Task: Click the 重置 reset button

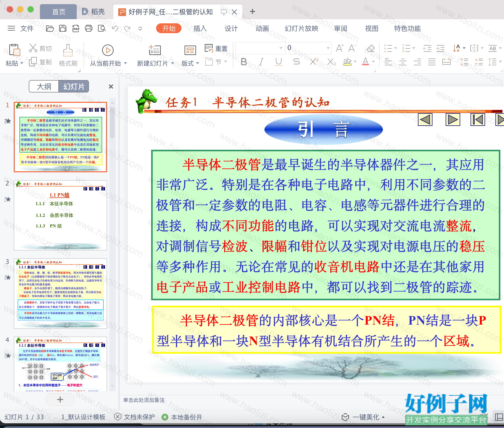Action: (216, 48)
